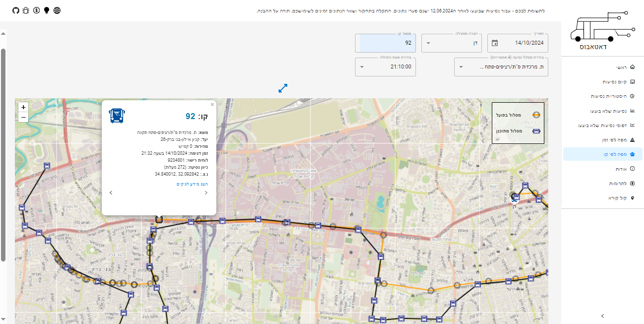644x324 pixels.
Task: Open דפוסי נסיעות שלא בוצעו page
Action: coord(603,126)
